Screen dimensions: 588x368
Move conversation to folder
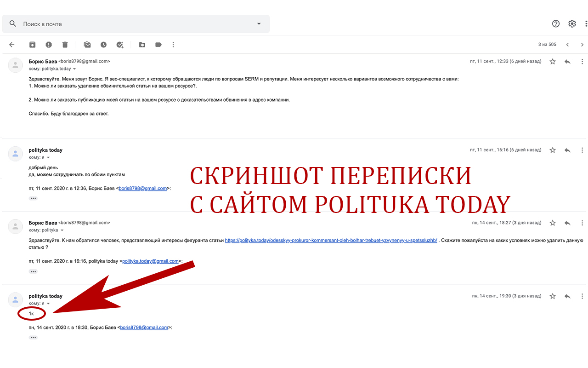pyautogui.click(x=142, y=45)
